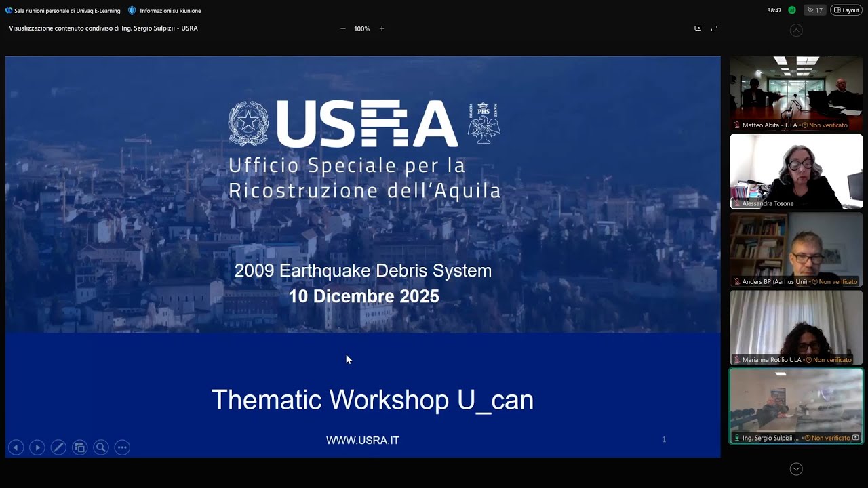Image resolution: width=868 pixels, height=488 pixels.
Task: Select Alessandra Tosone video tile
Action: pyautogui.click(x=796, y=171)
